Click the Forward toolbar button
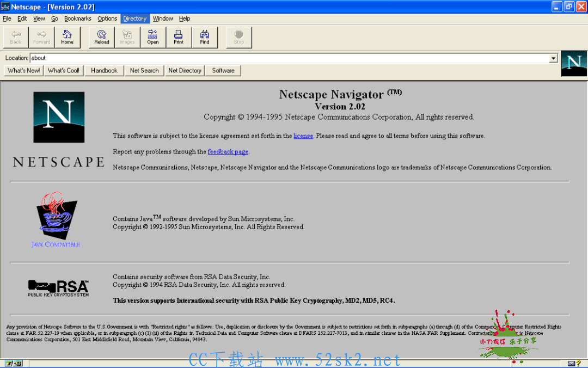Screen dimensions: 588x368 tap(41, 38)
